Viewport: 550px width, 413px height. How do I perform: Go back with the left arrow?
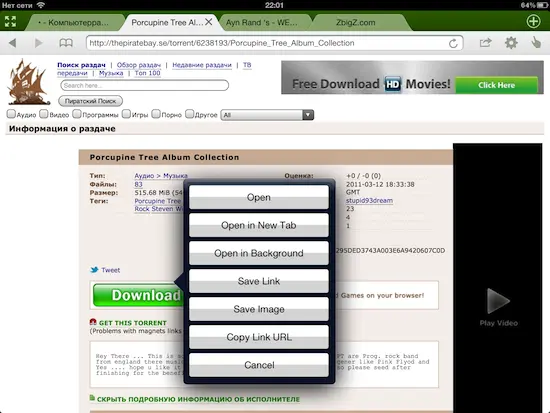pyautogui.click(x=13, y=43)
